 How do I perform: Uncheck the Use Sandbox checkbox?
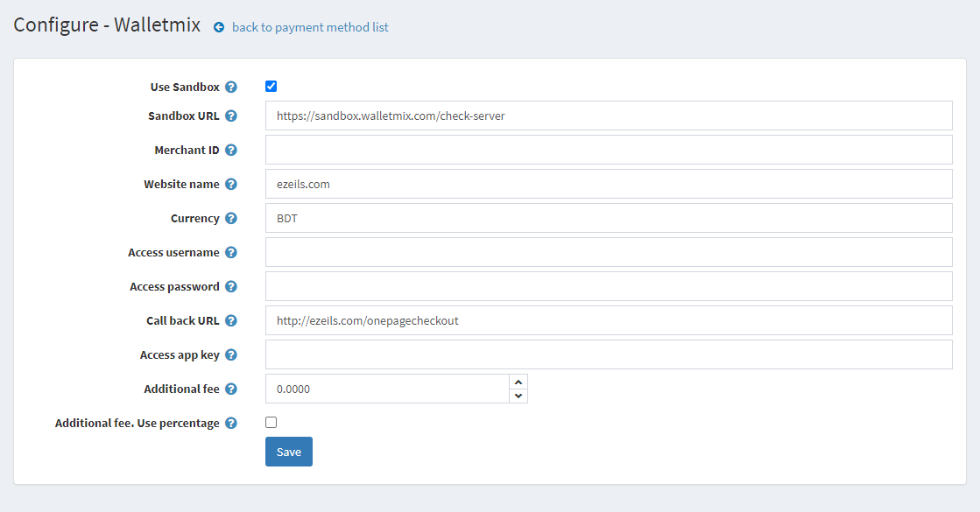(271, 86)
